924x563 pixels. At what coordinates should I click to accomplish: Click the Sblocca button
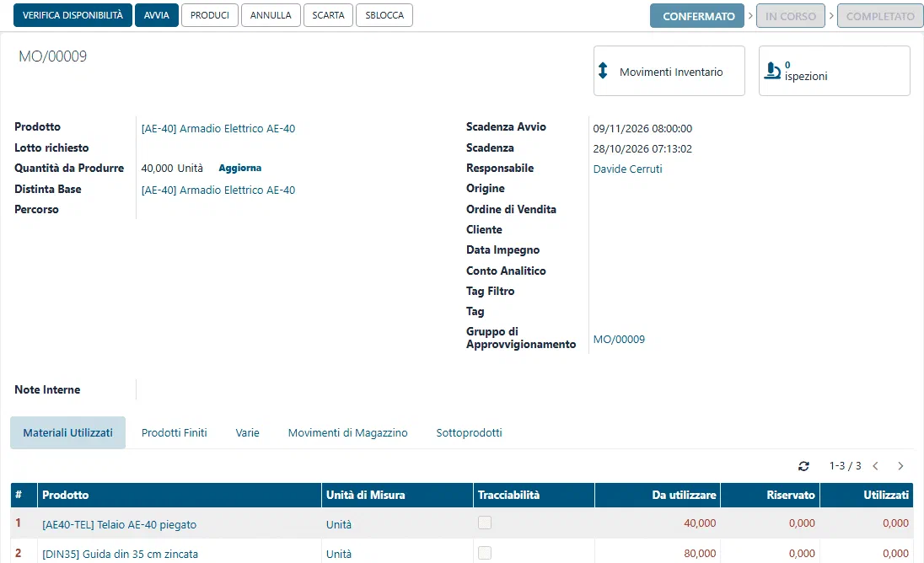384,15
